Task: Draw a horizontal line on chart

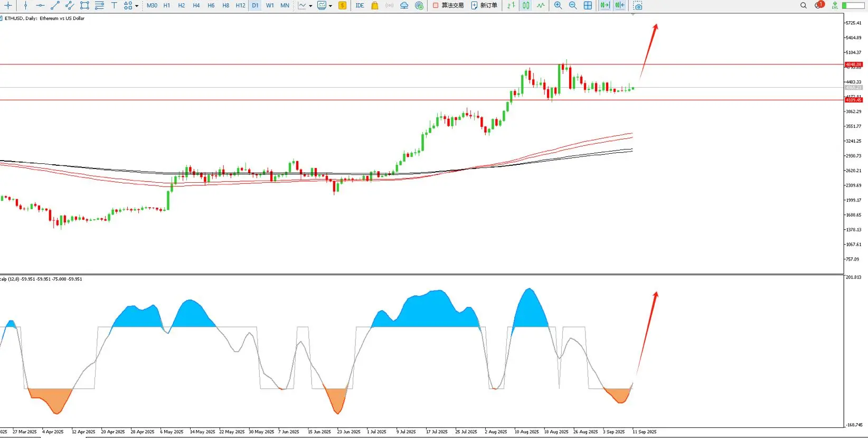Action: point(40,5)
